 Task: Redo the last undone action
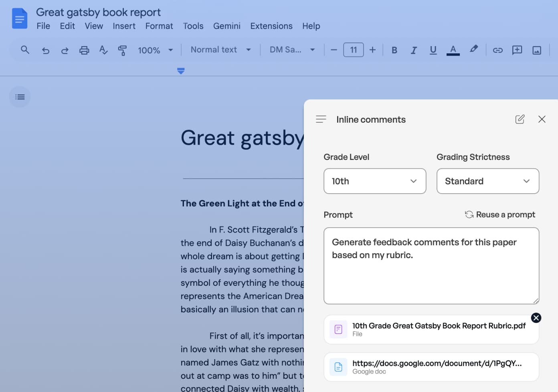65,50
